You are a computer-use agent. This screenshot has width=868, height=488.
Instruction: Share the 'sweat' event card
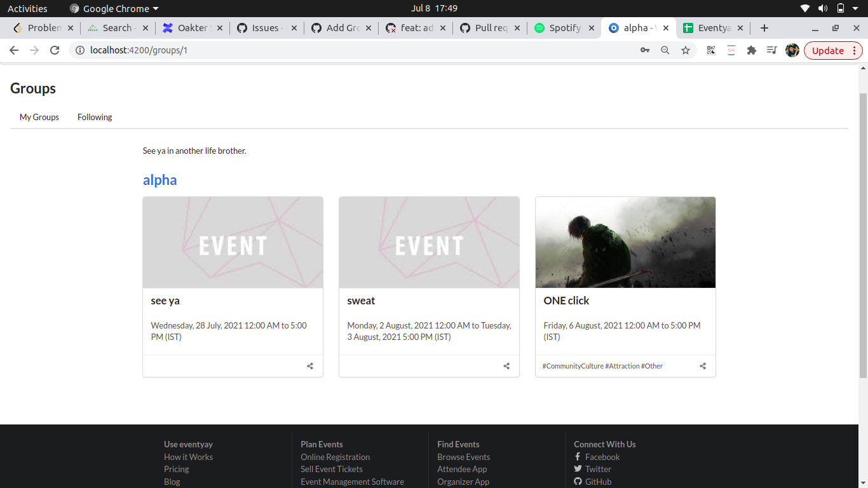point(506,366)
